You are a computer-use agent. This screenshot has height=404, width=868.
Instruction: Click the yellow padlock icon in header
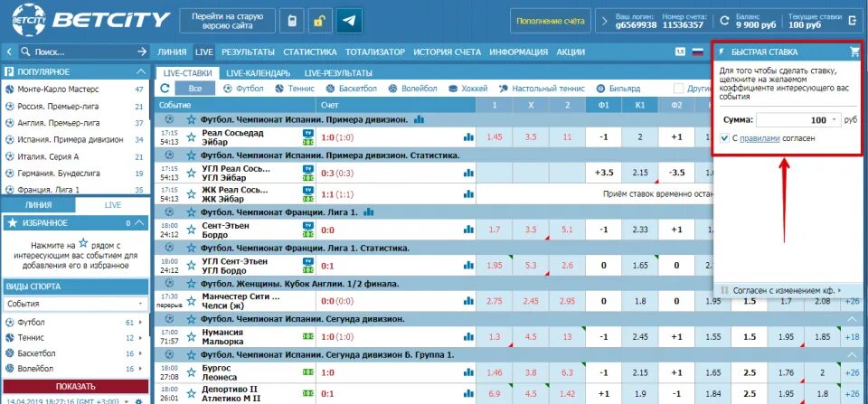pyautogui.click(x=319, y=21)
